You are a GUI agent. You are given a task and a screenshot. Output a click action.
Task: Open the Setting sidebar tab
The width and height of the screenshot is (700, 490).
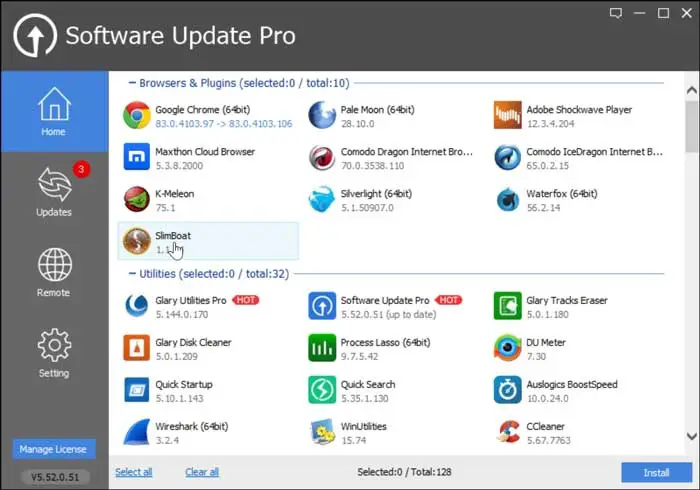tap(54, 353)
